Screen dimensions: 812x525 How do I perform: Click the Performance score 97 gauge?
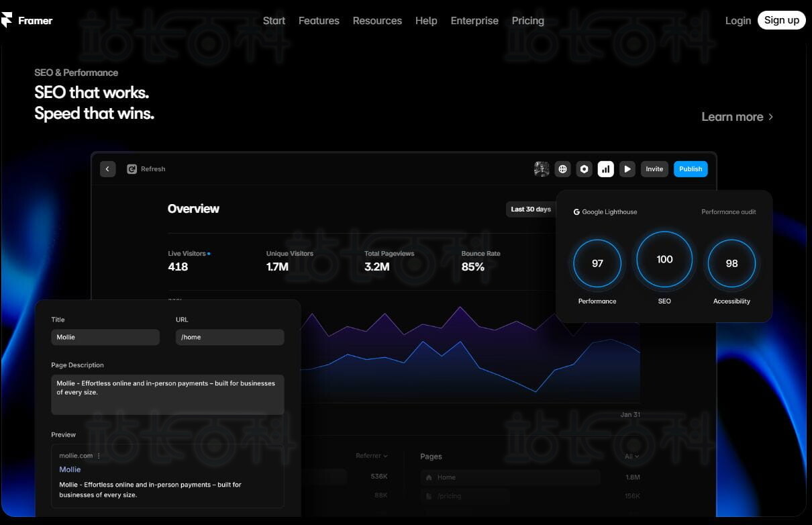(597, 263)
